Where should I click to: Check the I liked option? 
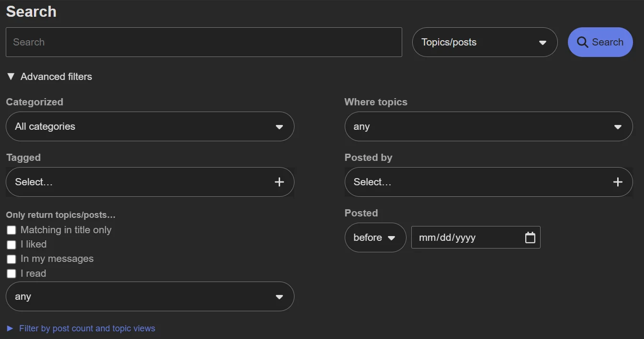click(11, 245)
